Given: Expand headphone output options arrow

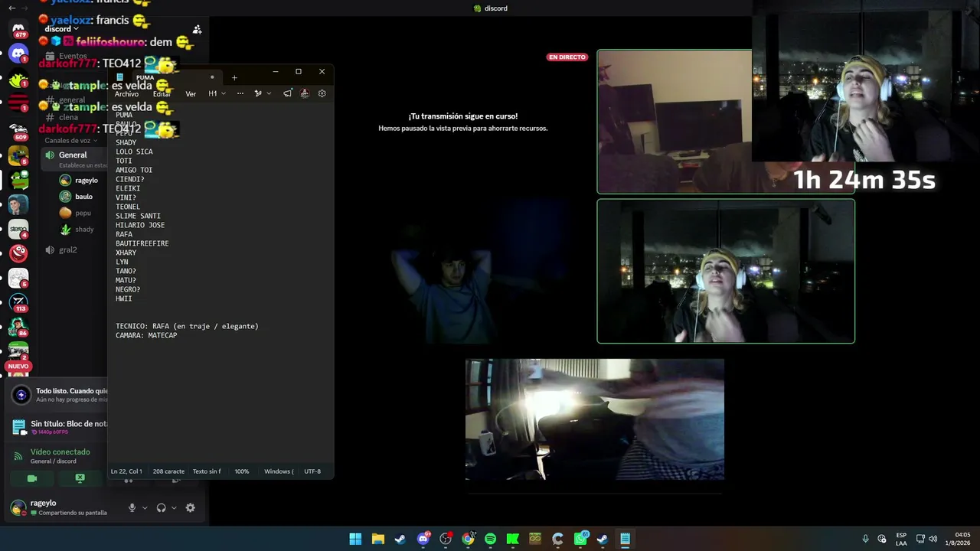Looking at the screenshot, I should pyautogui.click(x=174, y=507).
